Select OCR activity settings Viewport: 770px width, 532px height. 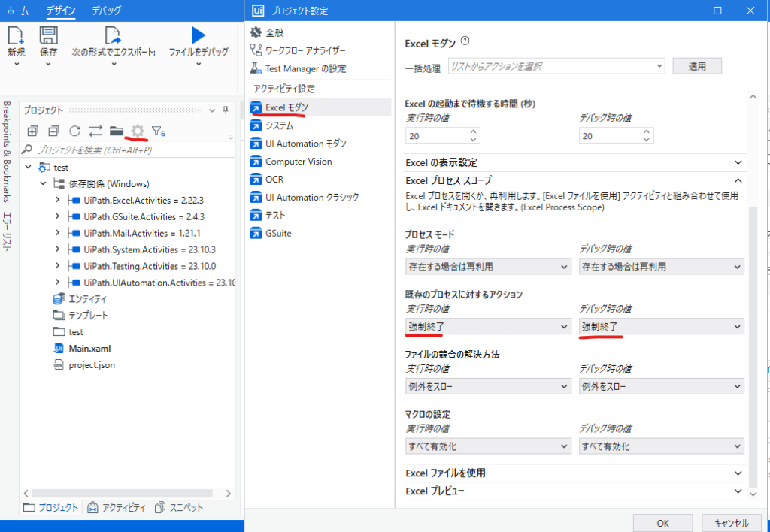(320, 180)
